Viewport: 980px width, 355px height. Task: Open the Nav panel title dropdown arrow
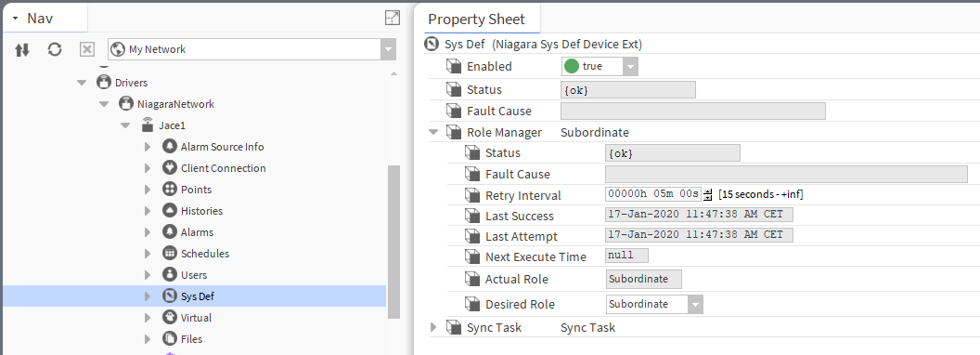(x=16, y=19)
